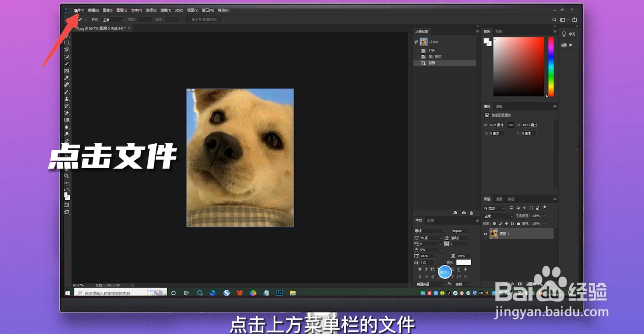Toggle lock position move icon
The width and height of the screenshot is (644, 334).
[x=506, y=223]
